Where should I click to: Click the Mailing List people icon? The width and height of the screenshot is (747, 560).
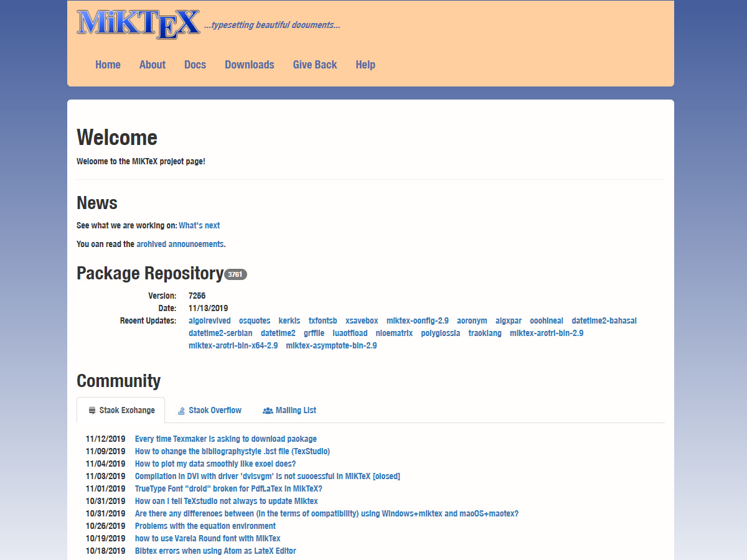click(x=268, y=411)
